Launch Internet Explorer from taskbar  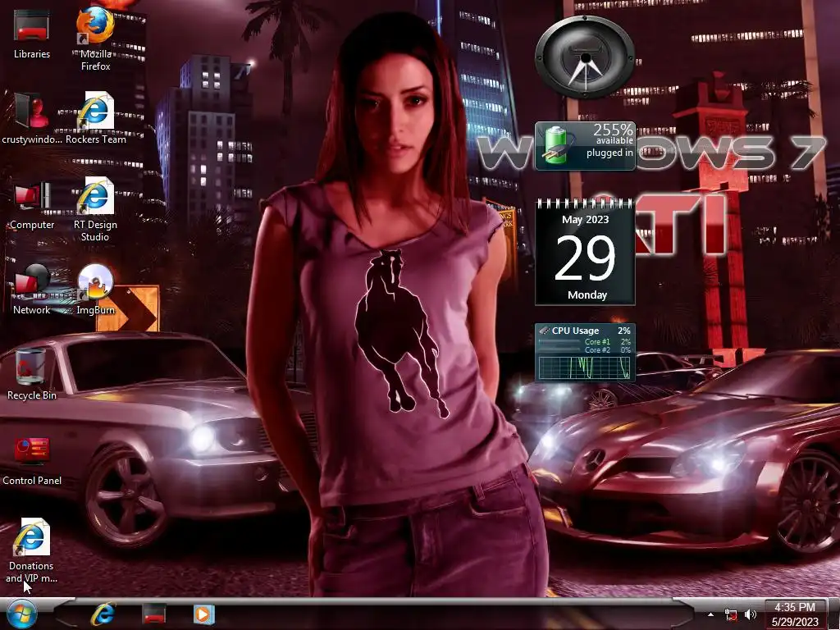[103, 614]
